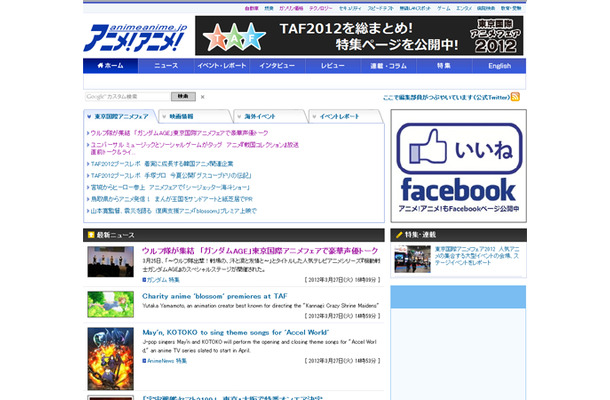Open the レビュー navigation item
The height and width of the screenshot is (400, 610).
click(333, 66)
